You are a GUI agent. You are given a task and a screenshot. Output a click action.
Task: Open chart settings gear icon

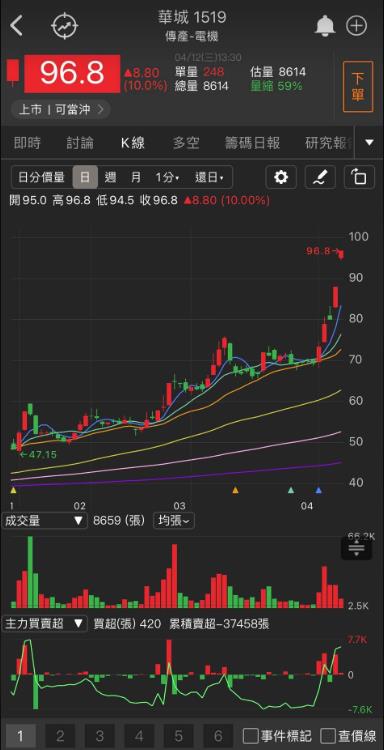[281, 178]
